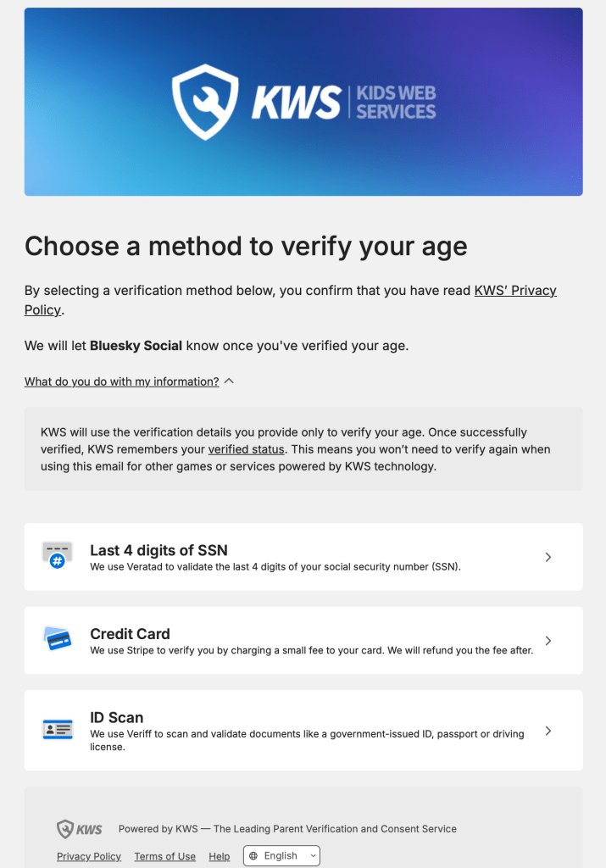
Task: Open the English language dropdown
Action: [x=282, y=856]
